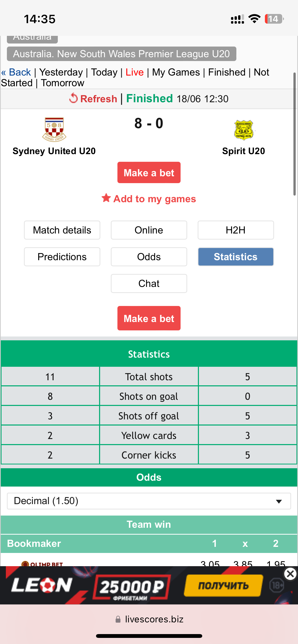Switch to the Match details tab
This screenshot has height=644, width=298.
tap(62, 230)
